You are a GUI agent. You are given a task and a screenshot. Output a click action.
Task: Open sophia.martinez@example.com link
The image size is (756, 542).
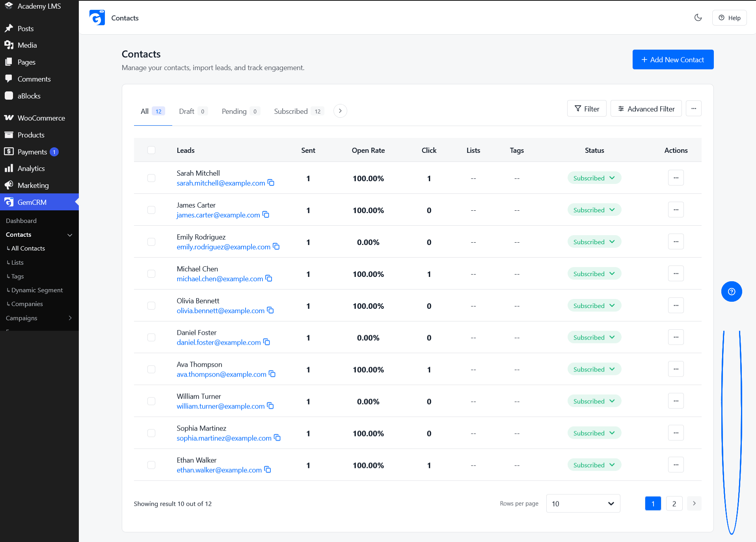click(224, 438)
